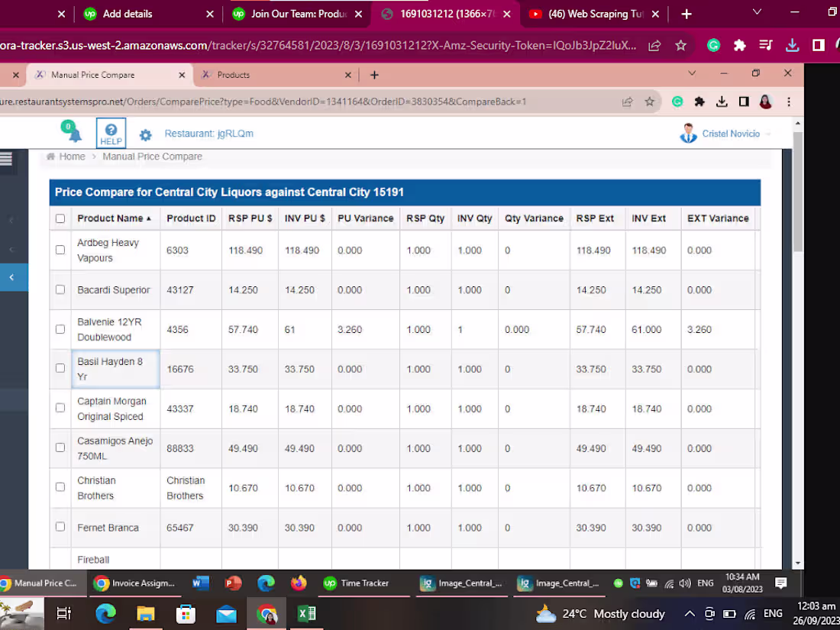Screen dimensions: 840x630
Task: Open the inner browser three-dot menu
Action: (789, 102)
